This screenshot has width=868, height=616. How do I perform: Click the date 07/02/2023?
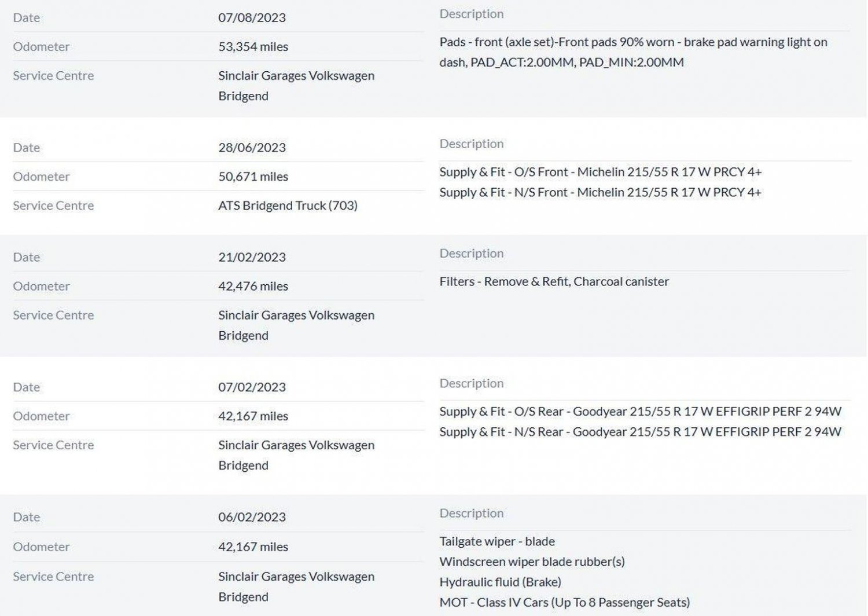(x=252, y=387)
